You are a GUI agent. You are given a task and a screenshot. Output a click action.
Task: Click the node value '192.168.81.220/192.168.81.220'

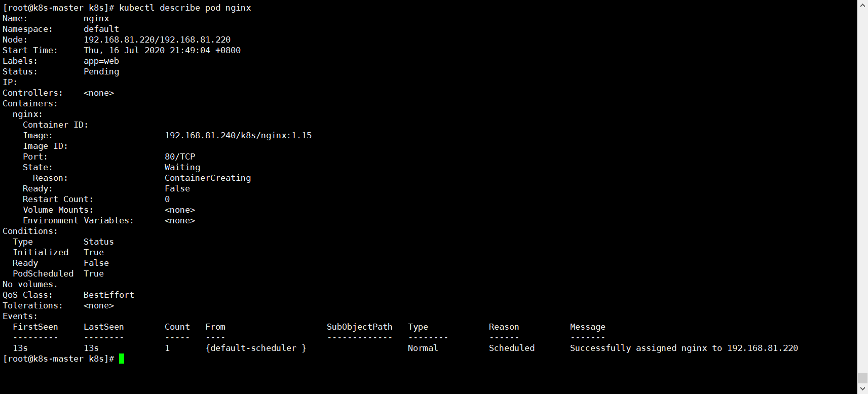point(157,40)
